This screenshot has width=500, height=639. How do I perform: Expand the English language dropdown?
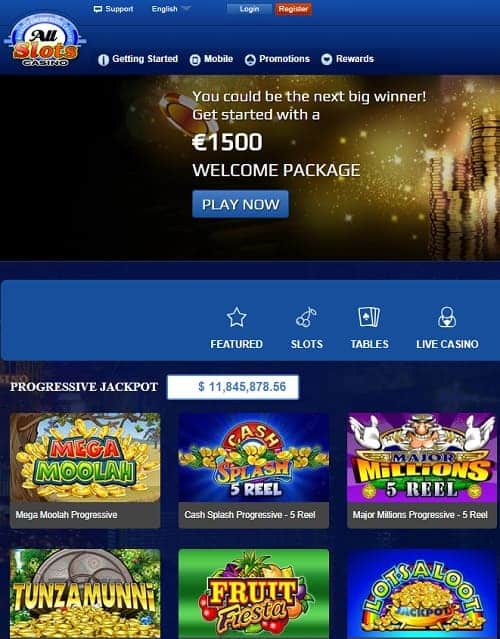170,9
